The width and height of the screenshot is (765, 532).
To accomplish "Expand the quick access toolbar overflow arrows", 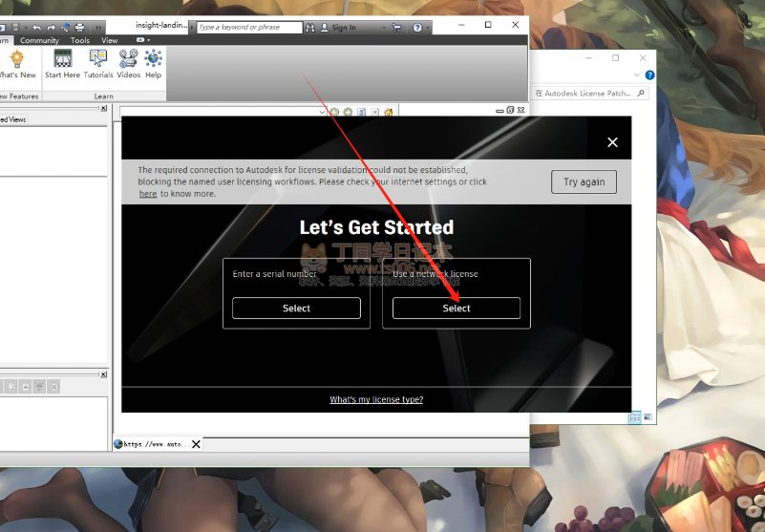I will [x=98, y=28].
